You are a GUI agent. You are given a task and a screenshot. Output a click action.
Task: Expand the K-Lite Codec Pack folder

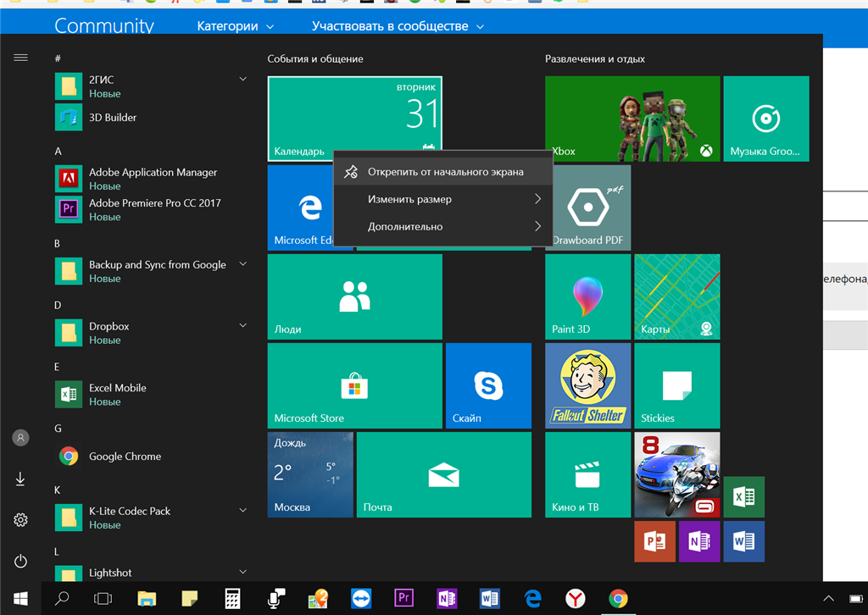(x=242, y=510)
